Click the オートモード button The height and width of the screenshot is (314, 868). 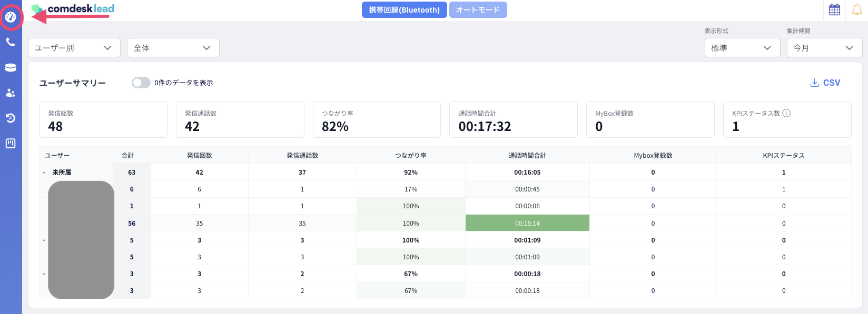[478, 10]
